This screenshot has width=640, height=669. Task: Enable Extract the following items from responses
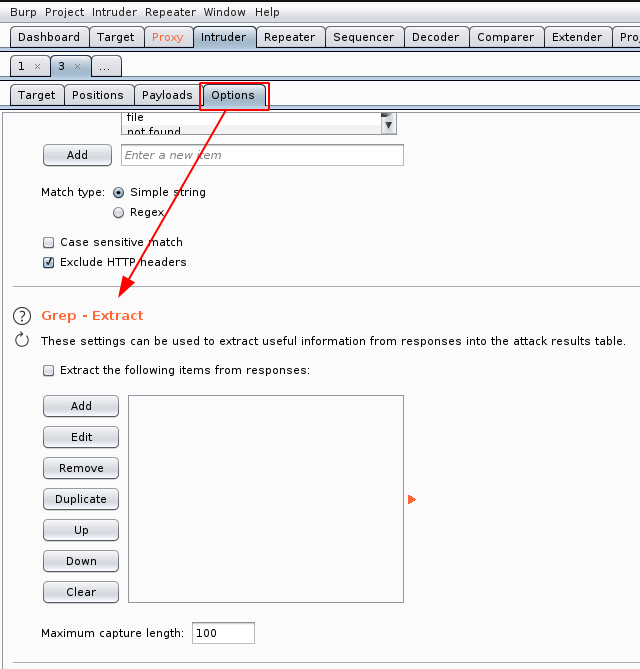click(x=49, y=370)
